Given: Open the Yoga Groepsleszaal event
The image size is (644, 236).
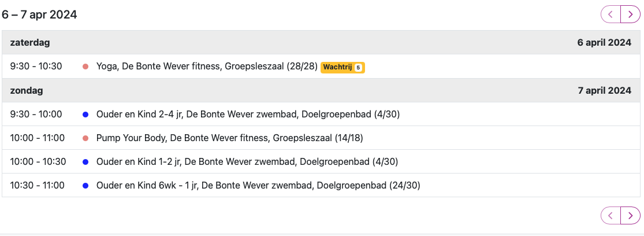Looking at the screenshot, I should 207,67.
